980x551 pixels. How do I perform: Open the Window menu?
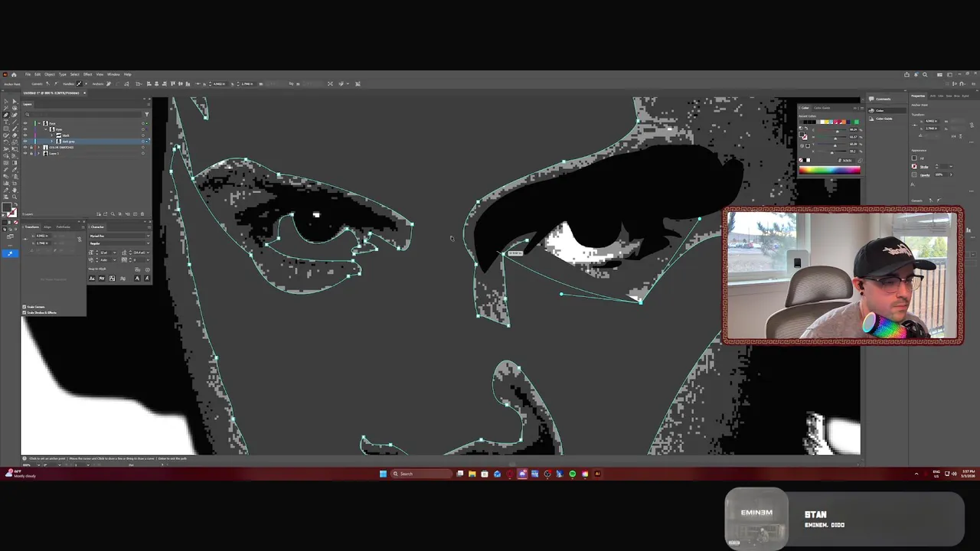[x=113, y=74]
